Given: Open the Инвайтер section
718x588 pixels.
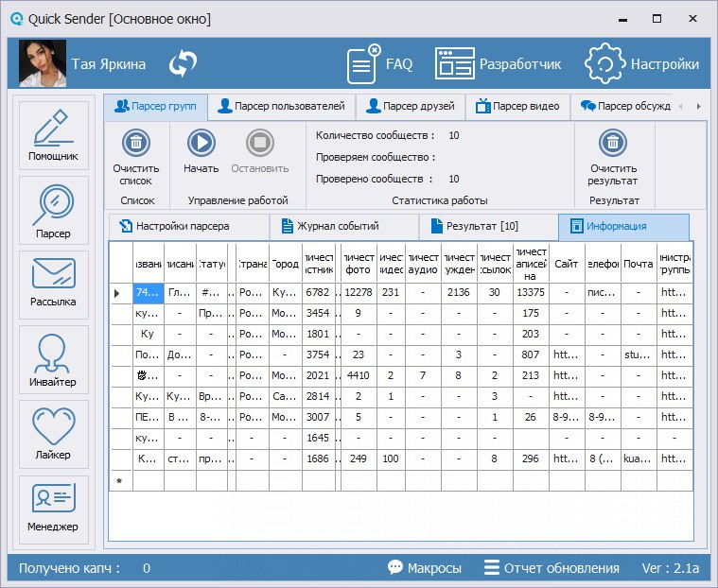Looking at the screenshot, I should [53, 360].
